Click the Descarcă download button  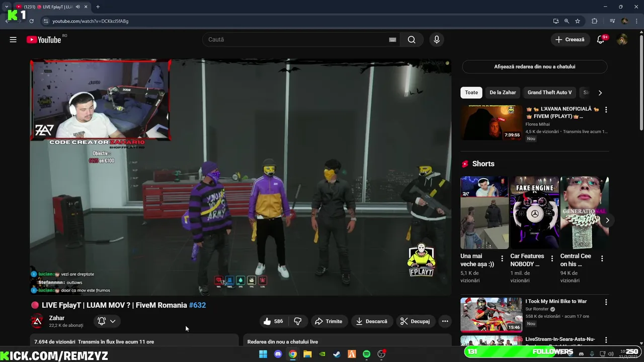pyautogui.click(x=371, y=321)
